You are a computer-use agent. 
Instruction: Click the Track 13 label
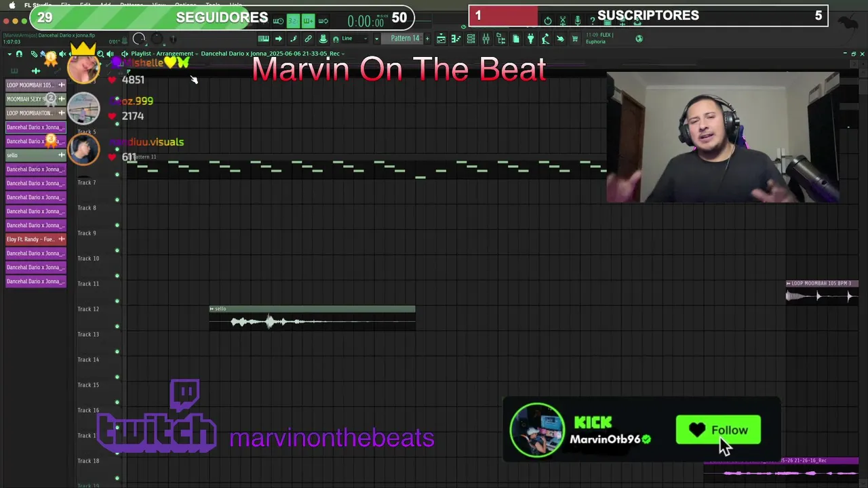[87, 334]
